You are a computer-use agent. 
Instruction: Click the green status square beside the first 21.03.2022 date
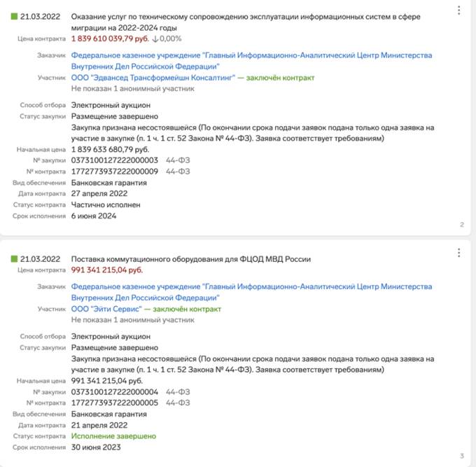14,16
